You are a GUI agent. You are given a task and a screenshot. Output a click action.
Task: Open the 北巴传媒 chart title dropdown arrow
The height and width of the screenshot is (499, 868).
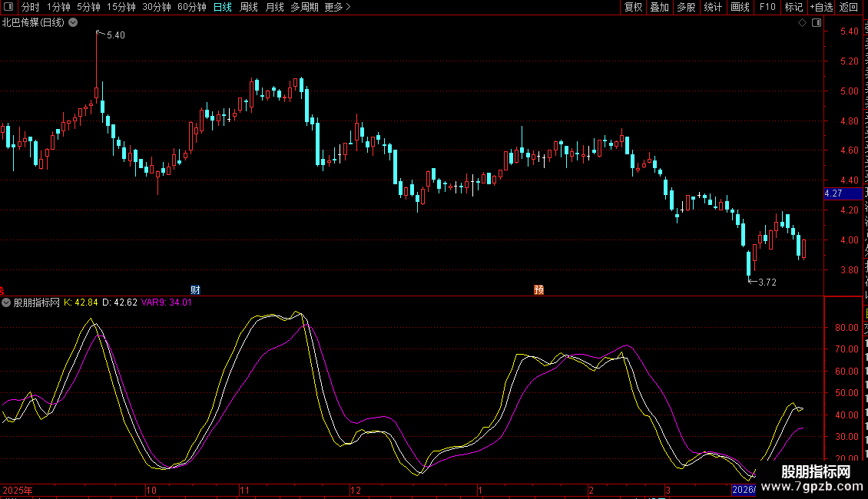pos(73,22)
